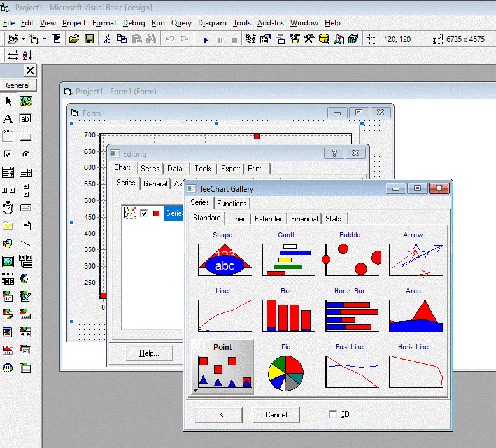Select the CheckBox control in toolbox
The width and height of the screenshot is (496, 448).
[8, 154]
